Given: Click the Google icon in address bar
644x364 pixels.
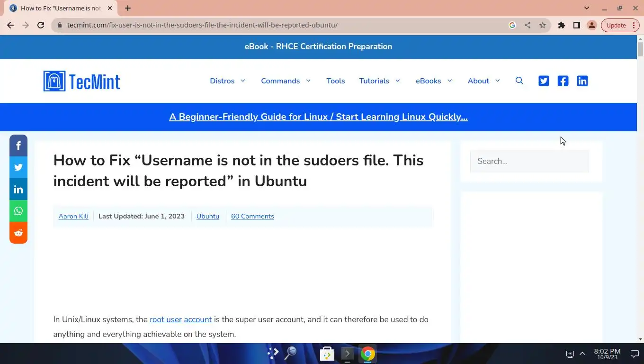Looking at the screenshot, I should click(512, 25).
